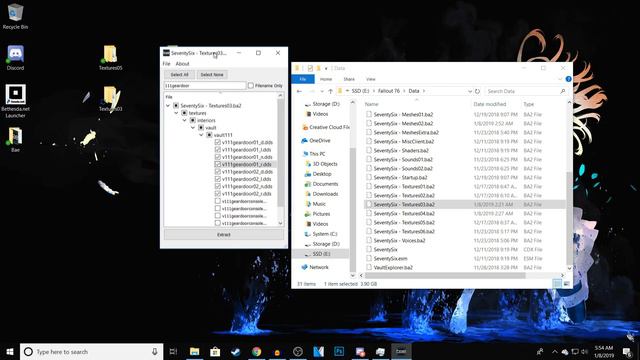The height and width of the screenshot is (360, 640).
Task: Open the File tab in File Explorer
Action: tap(303, 79)
